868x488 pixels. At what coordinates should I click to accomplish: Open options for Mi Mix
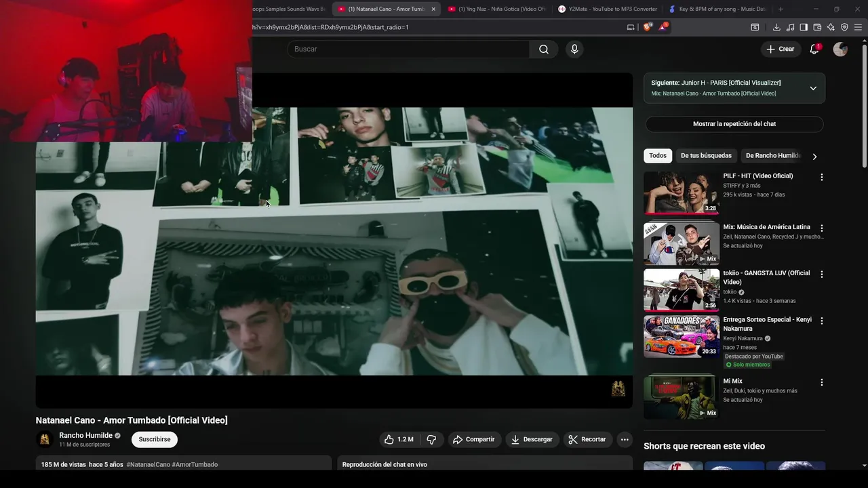pos(821,382)
